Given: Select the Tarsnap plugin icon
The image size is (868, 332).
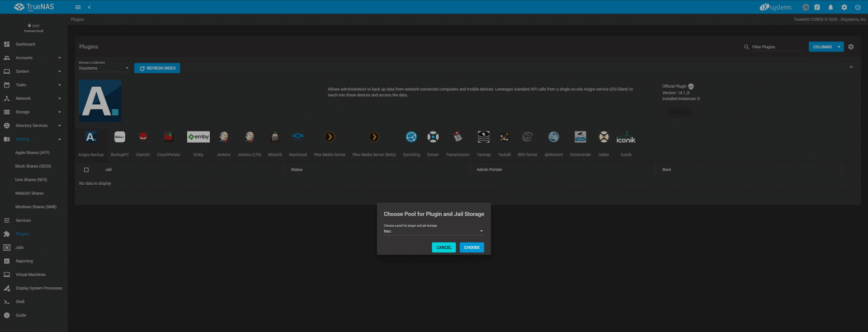Looking at the screenshot, I should [x=484, y=137].
